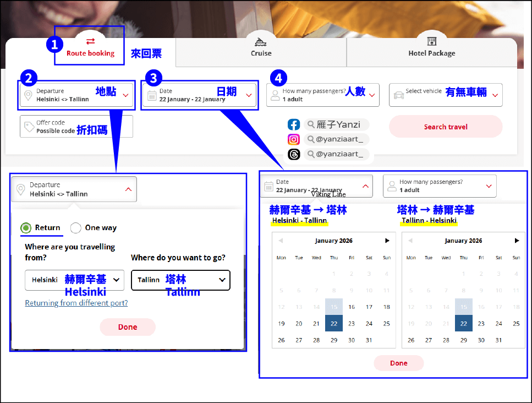The height and width of the screenshot is (403, 532).
Task: Click the Search travel button
Action: coord(446,127)
